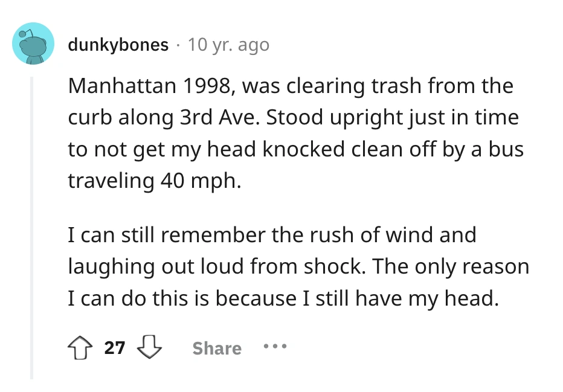
Task: Click the "10 yr. ago" timestamp
Action: [x=228, y=45]
